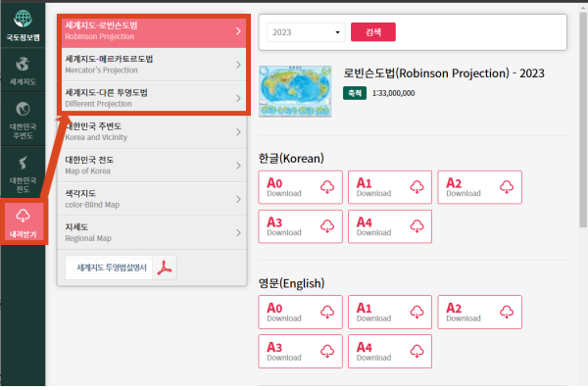Screen dimensions: 588x390
Task: Expand chevron on Robinson Projection row
Action: 238,31
